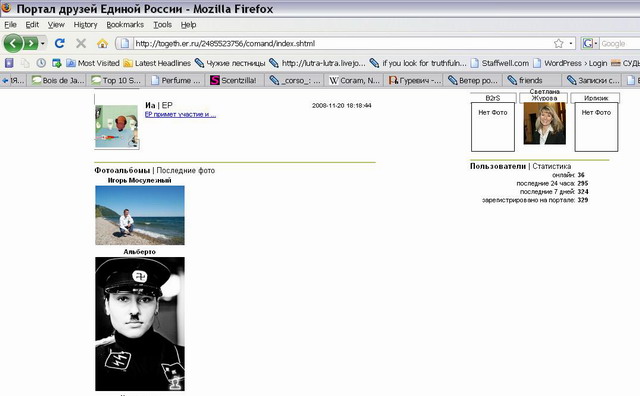Bookmark this page with the star icon
This screenshot has height=396, width=640.
click(x=558, y=43)
